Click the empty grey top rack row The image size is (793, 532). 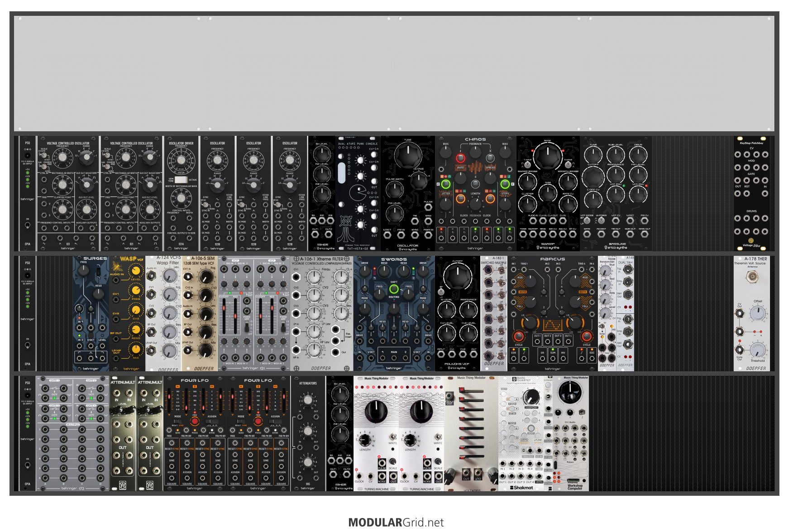click(394, 74)
